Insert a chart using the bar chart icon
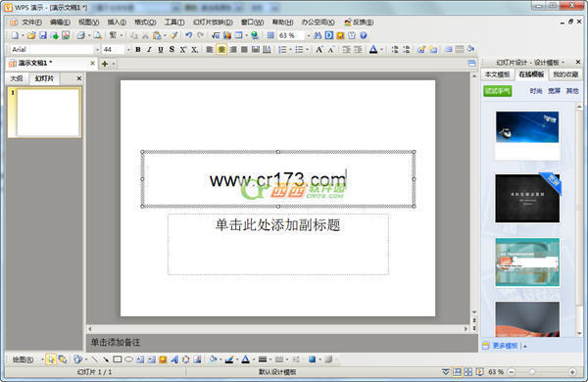Image resolution: width=588 pixels, height=382 pixels. click(x=227, y=35)
